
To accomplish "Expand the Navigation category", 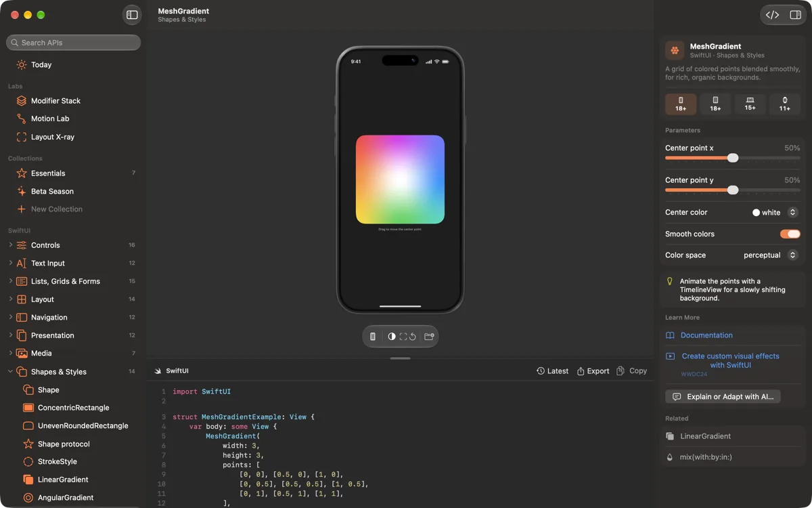I will pos(11,317).
